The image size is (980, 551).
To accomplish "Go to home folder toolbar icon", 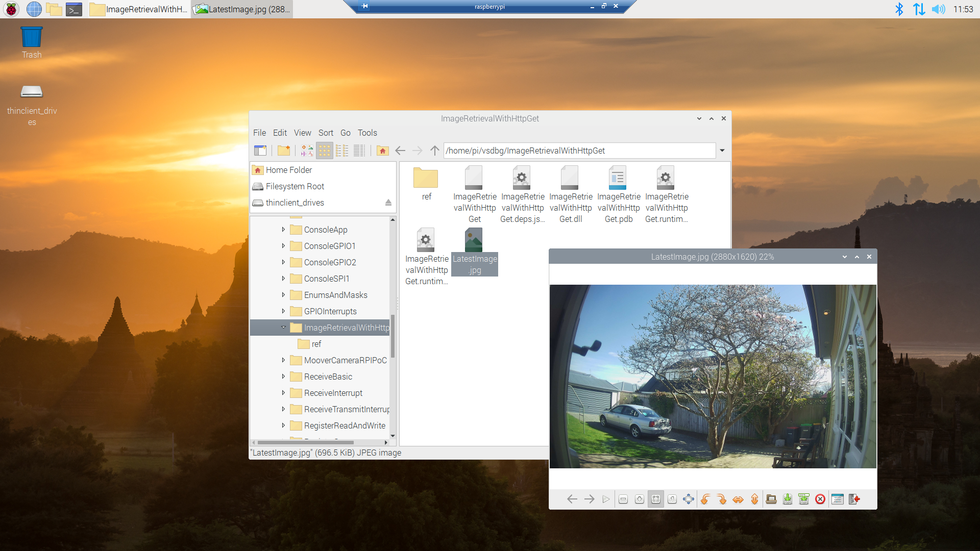I will click(382, 151).
